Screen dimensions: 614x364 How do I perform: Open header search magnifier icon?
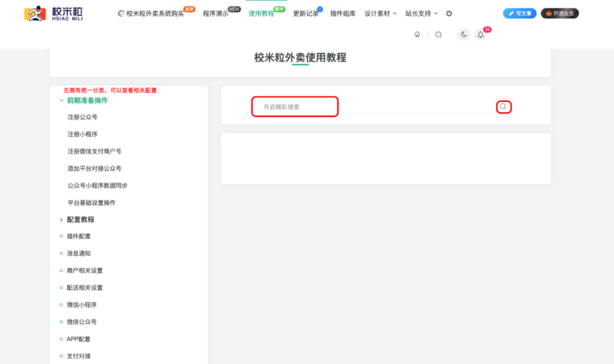438,35
